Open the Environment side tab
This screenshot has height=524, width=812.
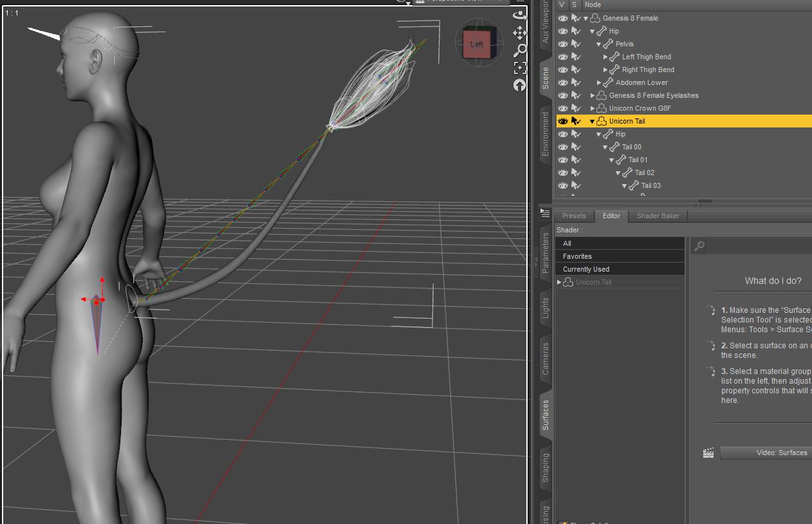[x=546, y=134]
